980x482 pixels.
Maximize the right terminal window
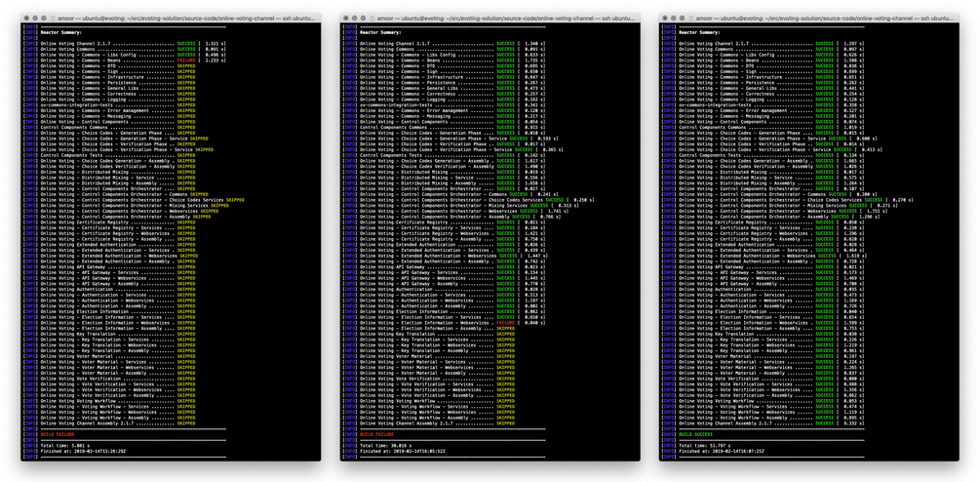point(685,18)
